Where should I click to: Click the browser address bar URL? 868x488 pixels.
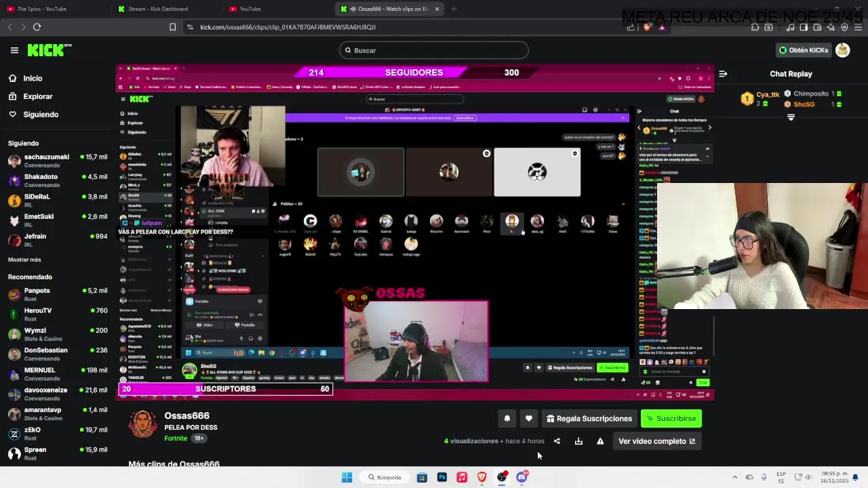(288, 27)
